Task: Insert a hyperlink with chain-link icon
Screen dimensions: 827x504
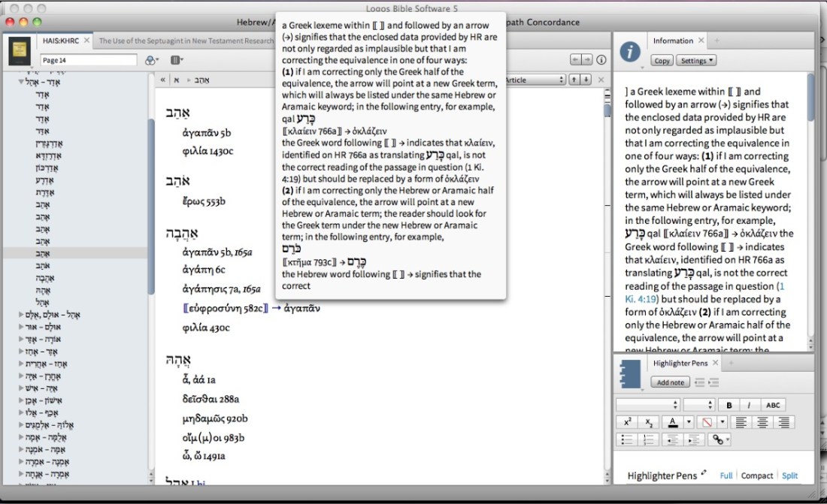Action: pyautogui.click(x=719, y=439)
